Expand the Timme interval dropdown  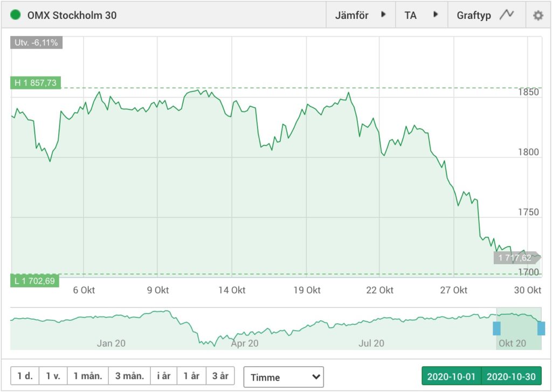pyautogui.click(x=284, y=377)
